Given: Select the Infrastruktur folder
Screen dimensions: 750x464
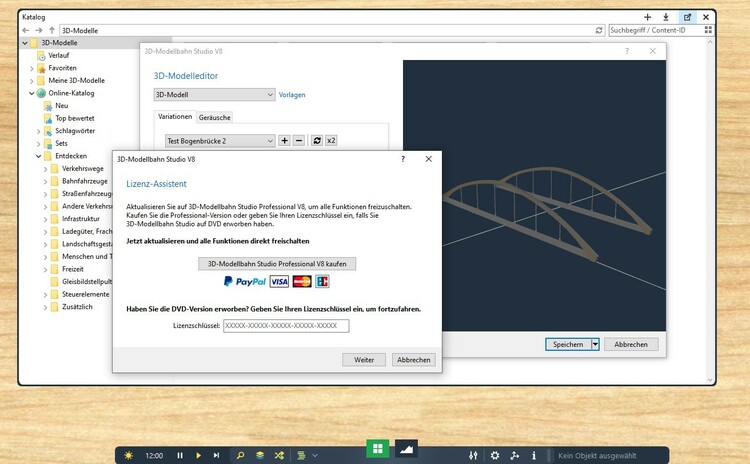Looking at the screenshot, I should coord(81,219).
